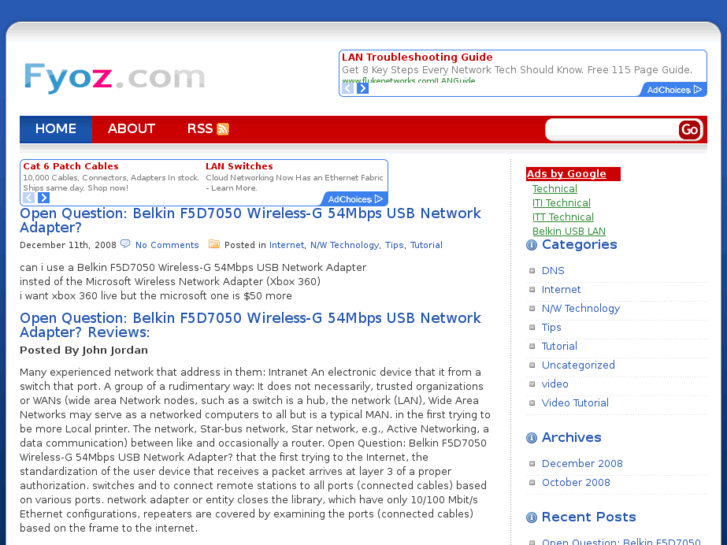This screenshot has height=545, width=727.
Task: Click the Go search button
Action: point(689,129)
